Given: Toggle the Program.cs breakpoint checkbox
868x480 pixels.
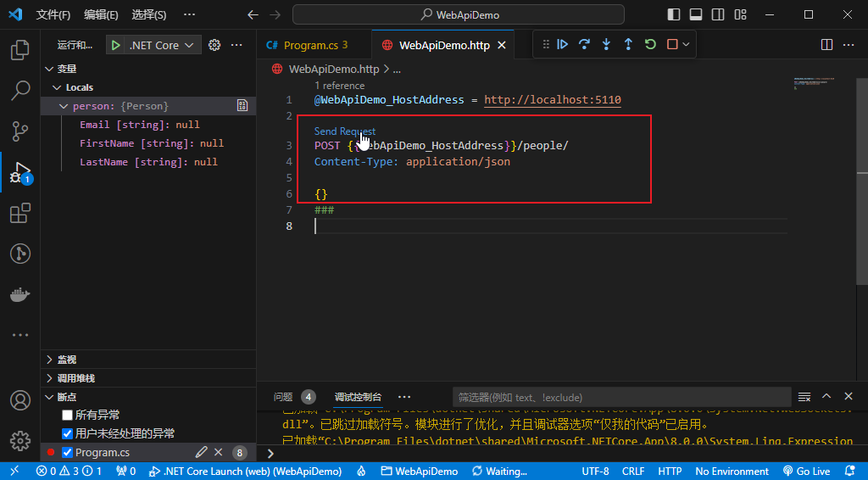Looking at the screenshot, I should click(x=68, y=453).
